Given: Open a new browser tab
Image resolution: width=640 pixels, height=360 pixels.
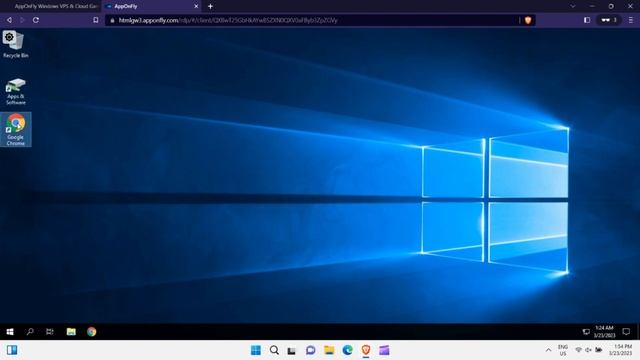Looking at the screenshot, I should [210, 7].
